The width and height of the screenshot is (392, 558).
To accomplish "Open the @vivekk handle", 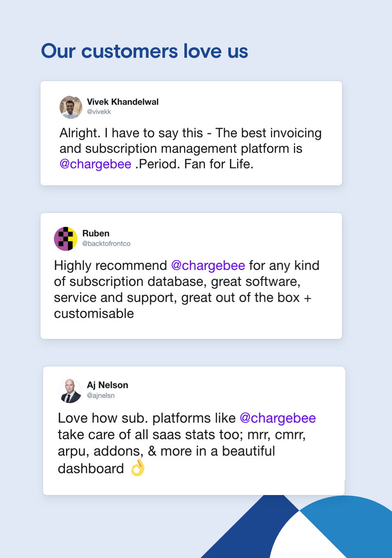I will click(x=99, y=112).
